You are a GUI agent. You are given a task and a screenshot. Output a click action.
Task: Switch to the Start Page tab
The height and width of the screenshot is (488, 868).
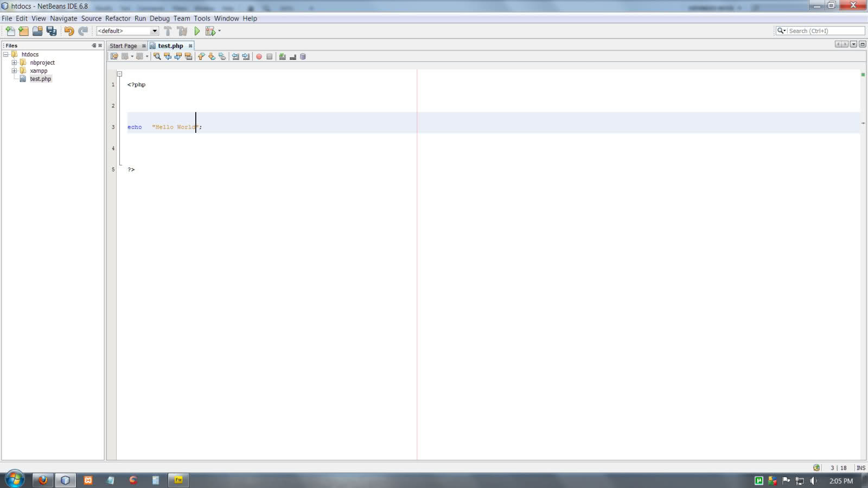click(123, 46)
